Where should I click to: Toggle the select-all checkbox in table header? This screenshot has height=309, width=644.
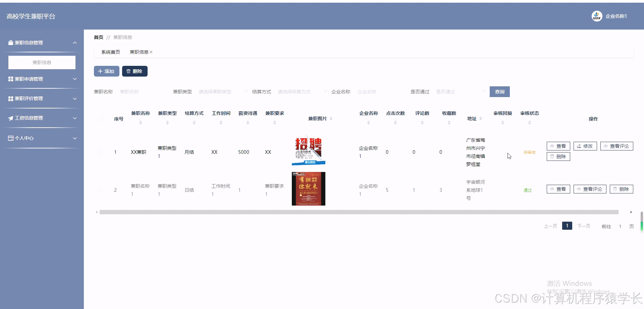coord(102,119)
